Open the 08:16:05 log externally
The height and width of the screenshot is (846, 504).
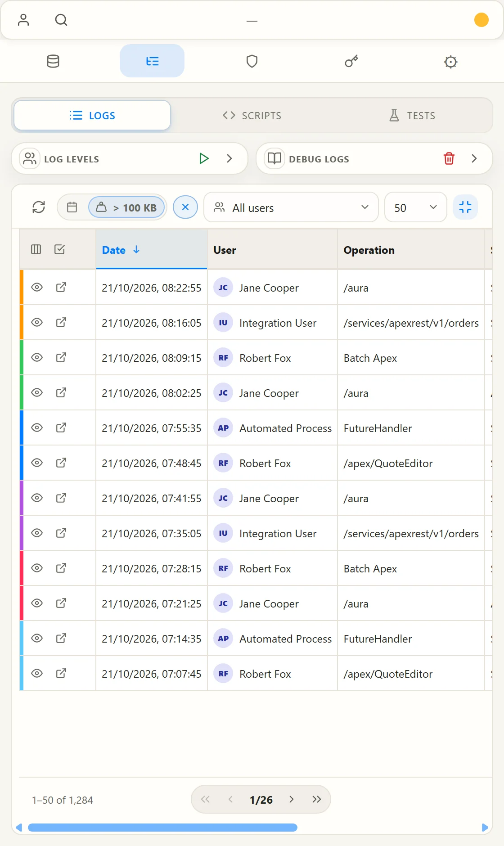click(x=61, y=322)
